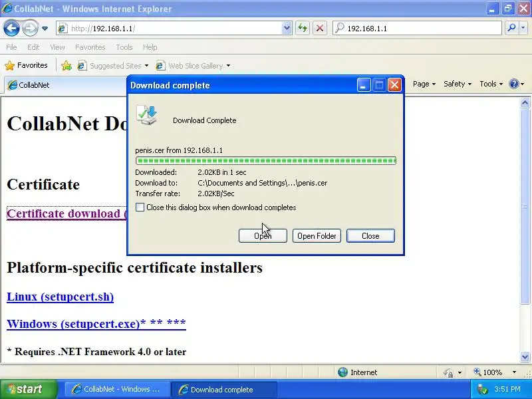The height and width of the screenshot is (399, 532).
Task: Click the green Refresh arrows icon
Action: coord(303,29)
